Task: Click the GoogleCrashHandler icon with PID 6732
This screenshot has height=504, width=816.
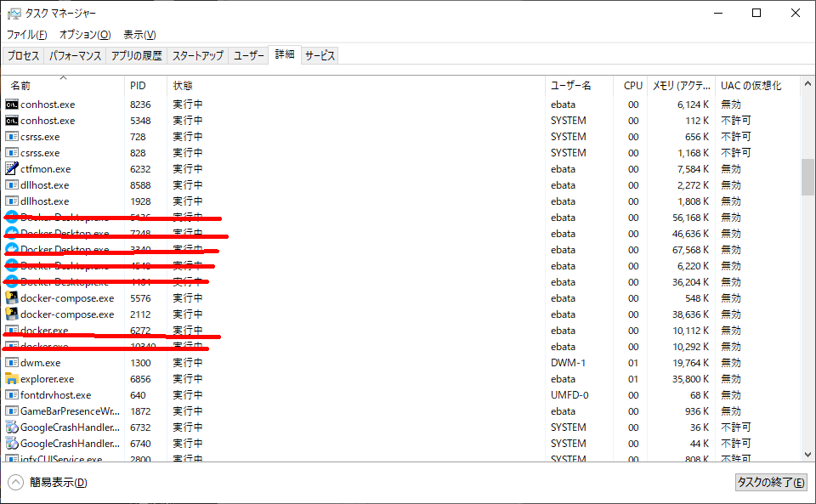Action: (x=12, y=428)
